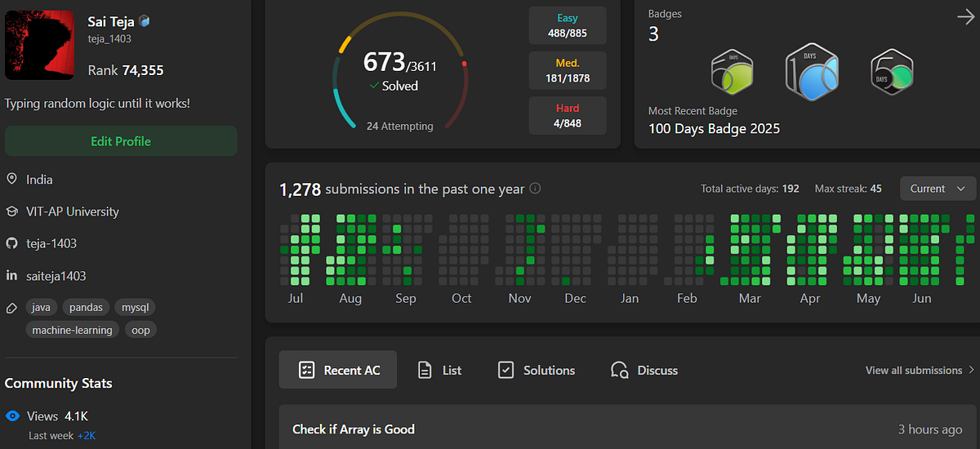Screen dimensions: 980x449
Task: Click the LinkedIn icon beside saiteja1403
Action: tap(11, 276)
